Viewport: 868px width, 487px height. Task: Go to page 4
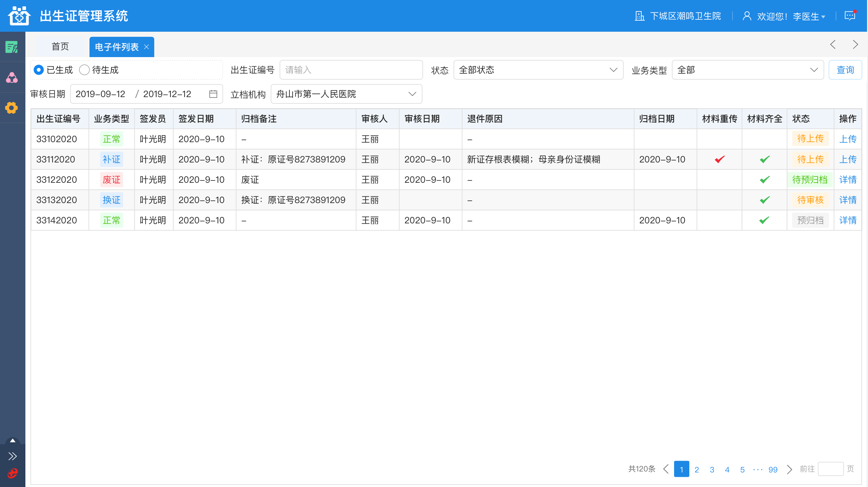[x=727, y=469]
